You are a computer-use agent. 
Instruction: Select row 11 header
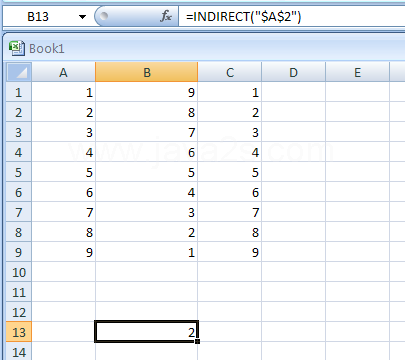19,292
